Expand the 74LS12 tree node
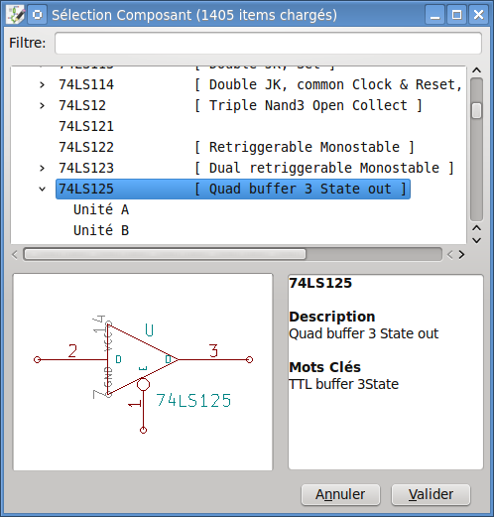494x517 pixels. pyautogui.click(x=42, y=106)
